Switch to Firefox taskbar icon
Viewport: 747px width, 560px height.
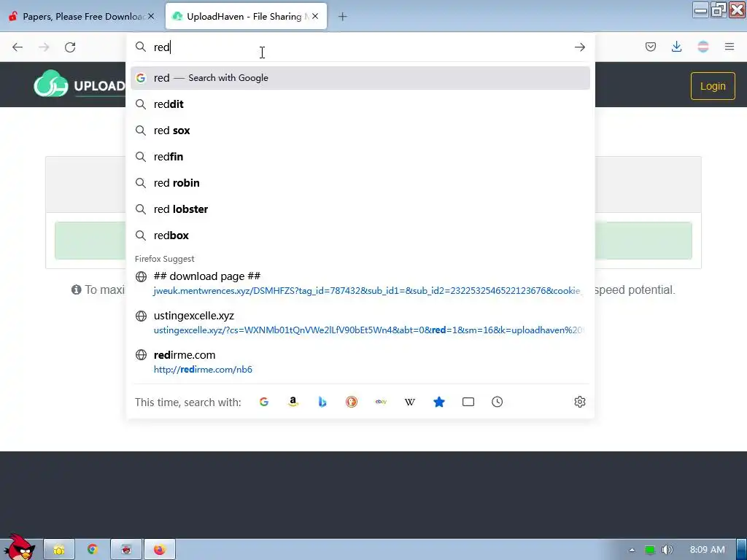pos(160,550)
